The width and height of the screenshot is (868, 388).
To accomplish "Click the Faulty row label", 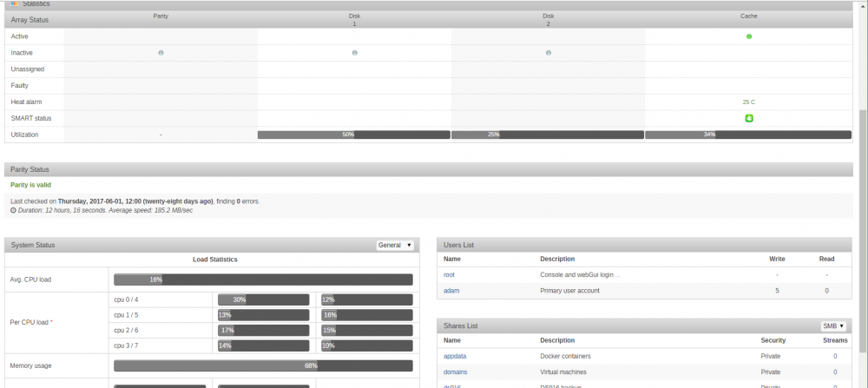I will (20, 86).
